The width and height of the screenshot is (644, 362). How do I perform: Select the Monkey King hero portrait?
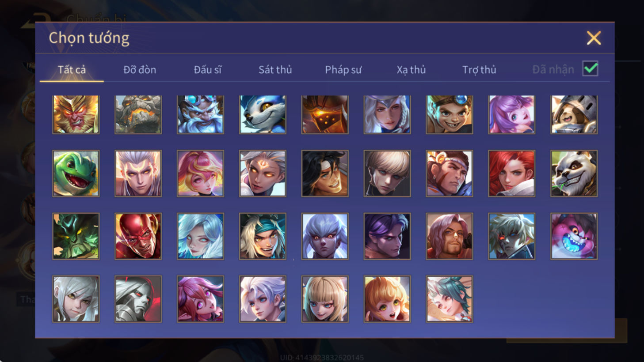[x=76, y=114]
